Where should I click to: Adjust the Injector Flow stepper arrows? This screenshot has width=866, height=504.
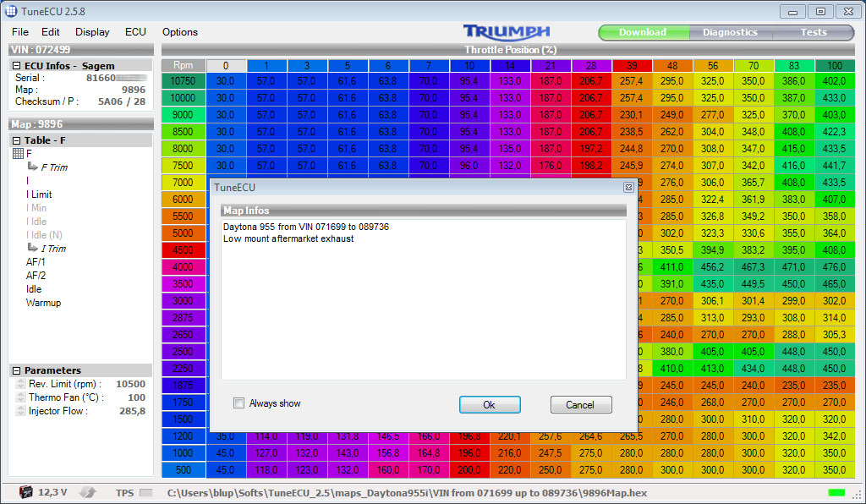point(20,411)
